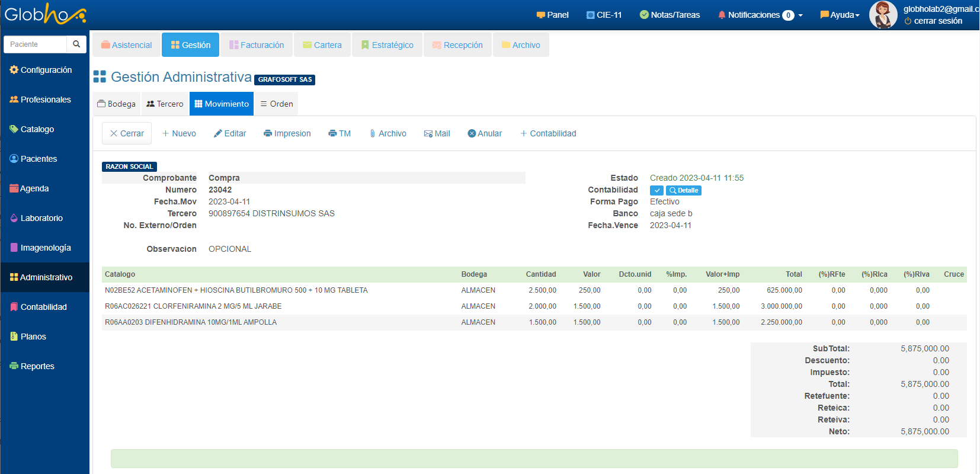
Task: Toggle the Contabilidad checkmark box
Action: point(656,190)
